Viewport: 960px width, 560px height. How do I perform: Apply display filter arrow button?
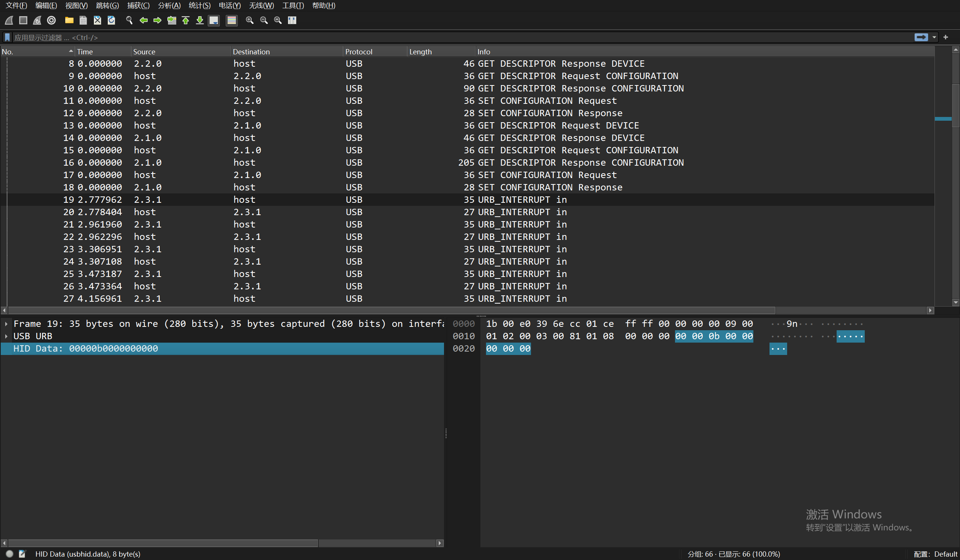pos(921,37)
